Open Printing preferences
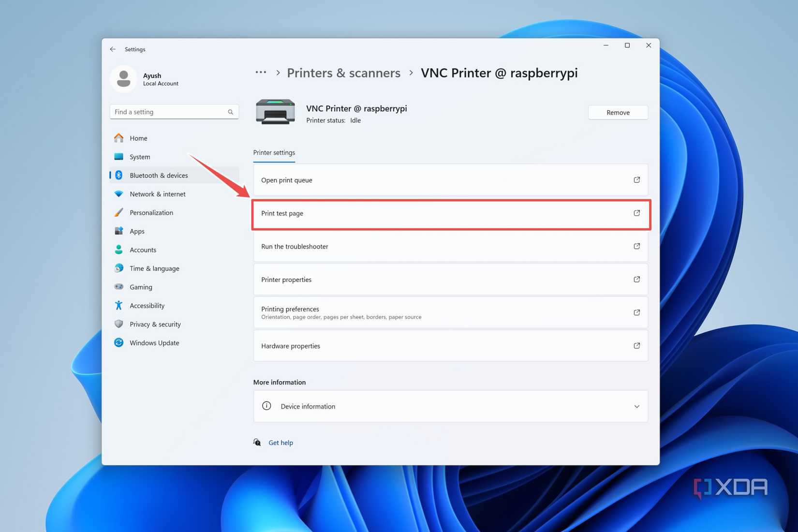Viewport: 798px width, 532px height. (451, 312)
